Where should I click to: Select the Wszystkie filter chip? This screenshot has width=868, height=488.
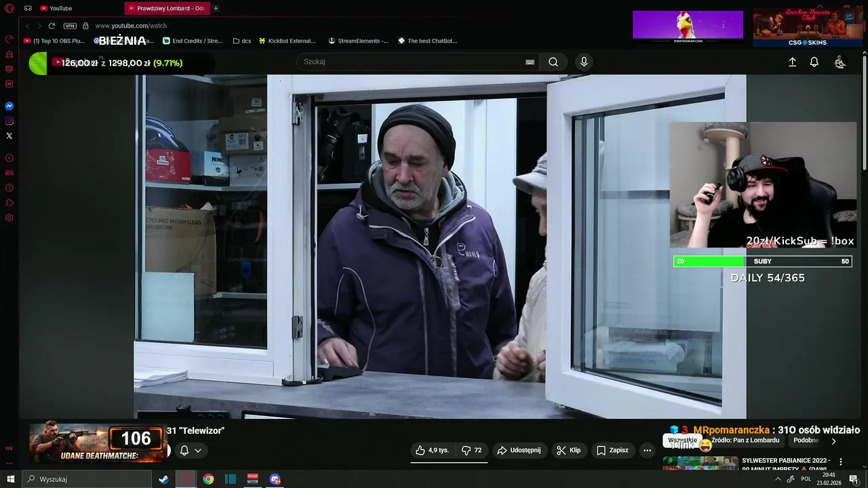[682, 441]
